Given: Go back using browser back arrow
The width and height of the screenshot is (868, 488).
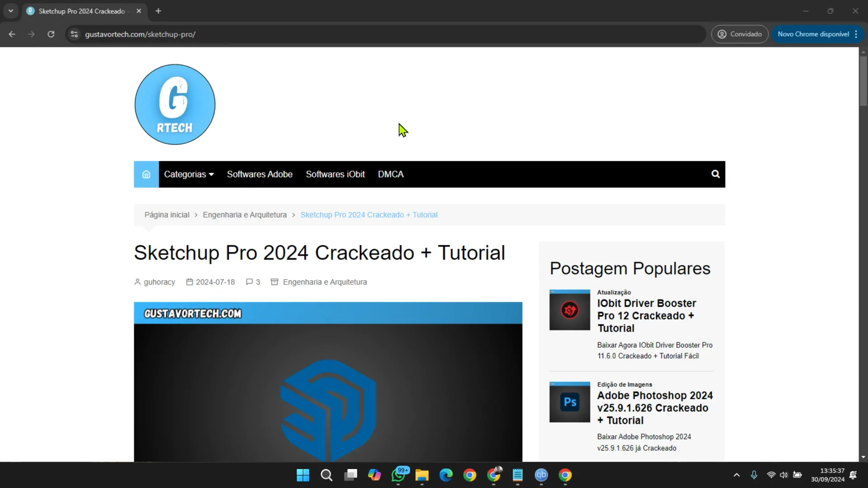Looking at the screenshot, I should (12, 34).
